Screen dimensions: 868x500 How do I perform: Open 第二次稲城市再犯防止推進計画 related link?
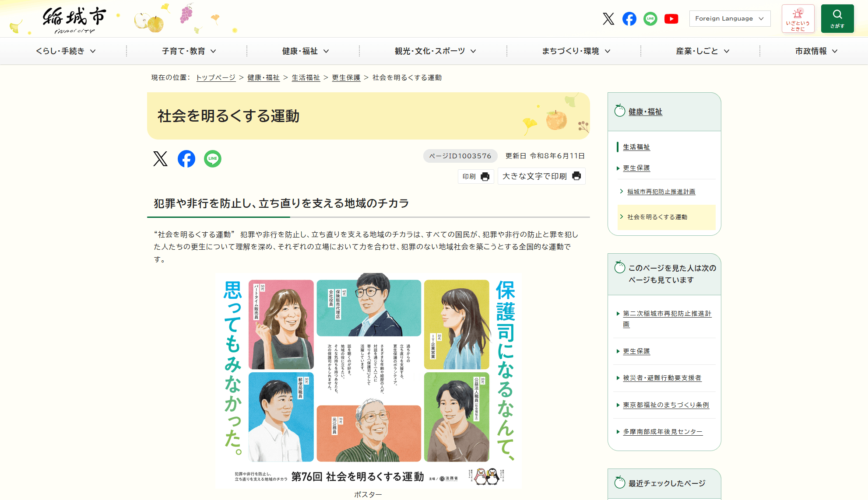point(667,319)
